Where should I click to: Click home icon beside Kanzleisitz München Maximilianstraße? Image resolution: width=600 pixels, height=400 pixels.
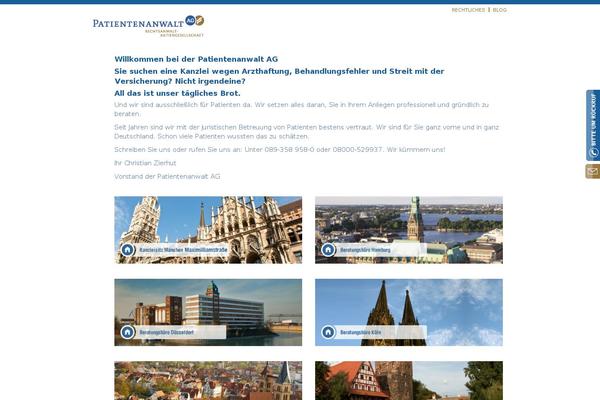pos(127,250)
